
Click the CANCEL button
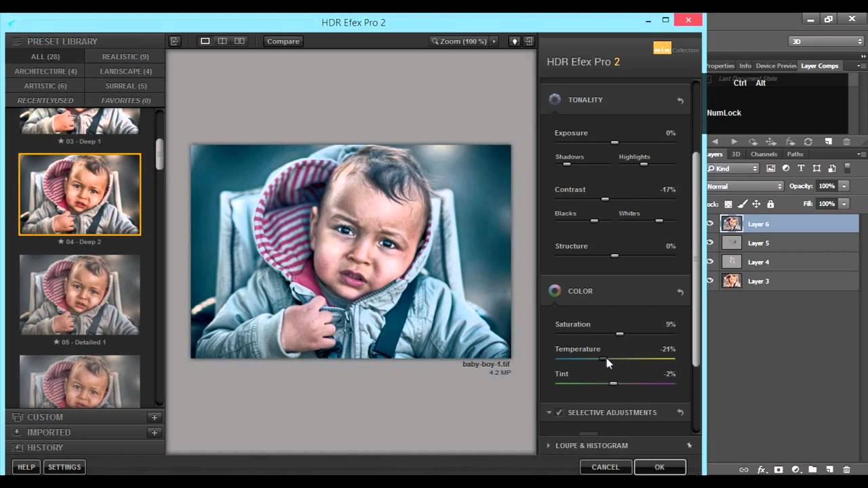click(x=606, y=467)
